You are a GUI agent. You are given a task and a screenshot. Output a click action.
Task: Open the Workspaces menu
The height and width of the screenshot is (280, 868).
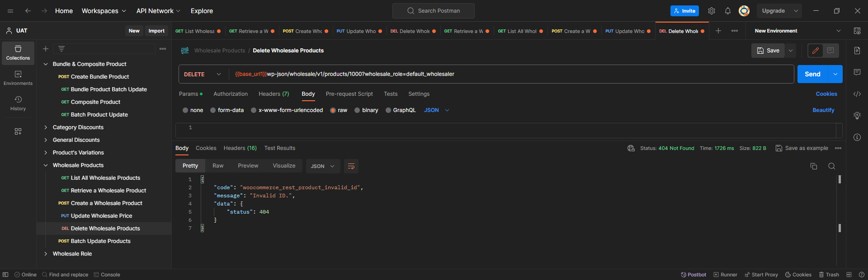point(104,11)
